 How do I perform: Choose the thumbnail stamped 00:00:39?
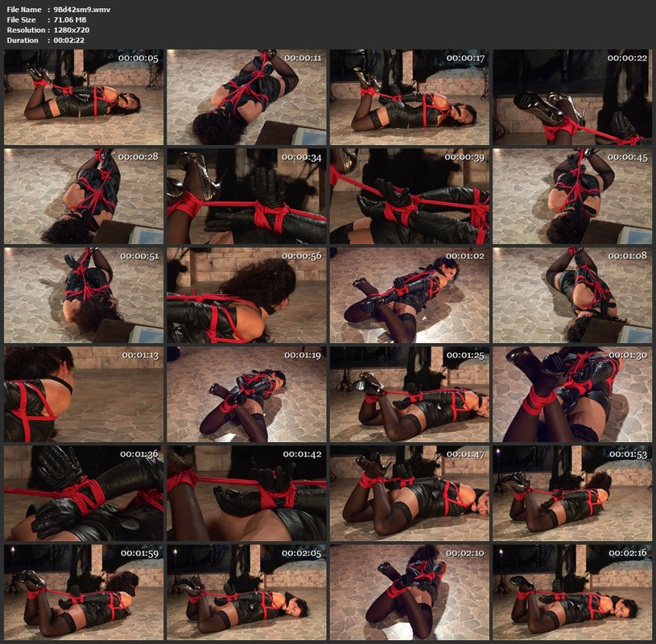410,196
